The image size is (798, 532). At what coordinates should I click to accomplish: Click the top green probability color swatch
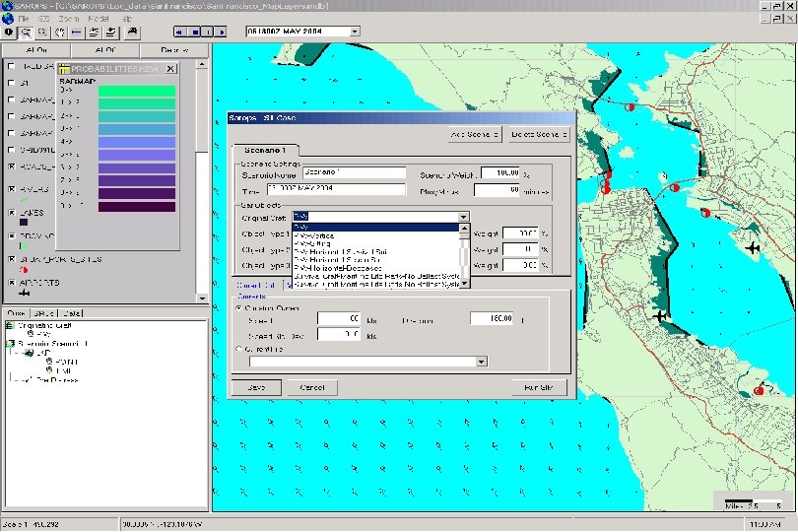tap(137, 92)
